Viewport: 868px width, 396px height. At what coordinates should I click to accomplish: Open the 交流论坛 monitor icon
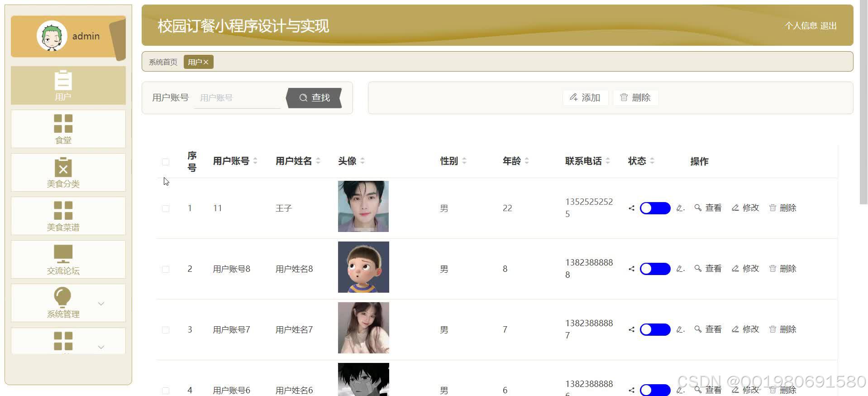(63, 254)
